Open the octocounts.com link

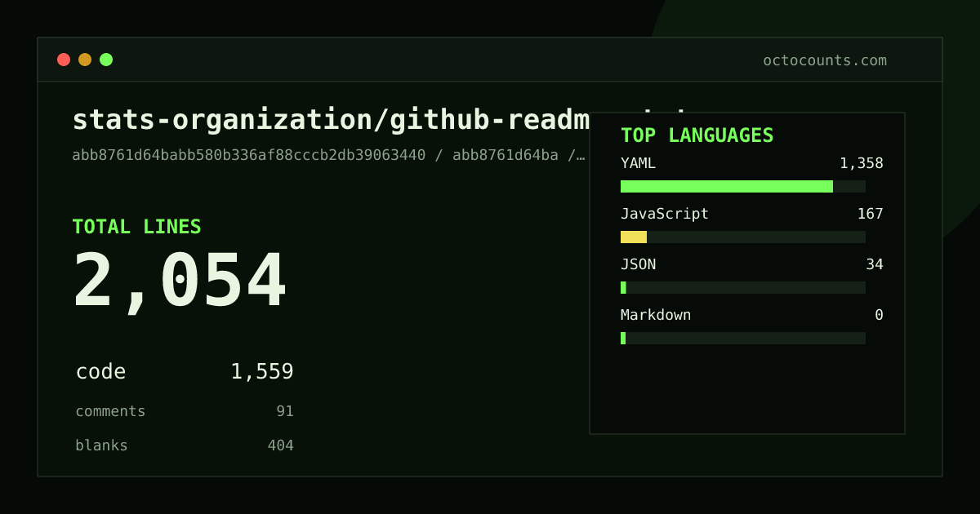click(825, 60)
